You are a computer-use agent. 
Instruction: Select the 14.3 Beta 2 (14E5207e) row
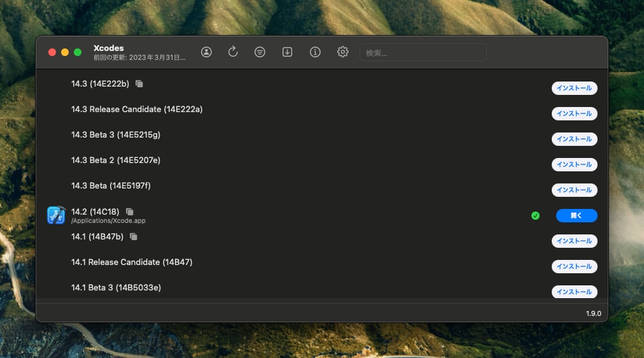(115, 161)
